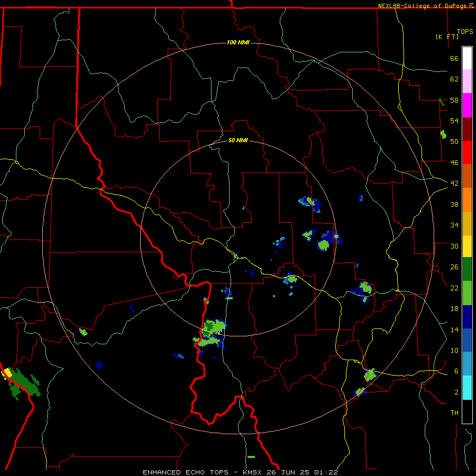Click the legend value "58"

pyautogui.click(x=454, y=100)
